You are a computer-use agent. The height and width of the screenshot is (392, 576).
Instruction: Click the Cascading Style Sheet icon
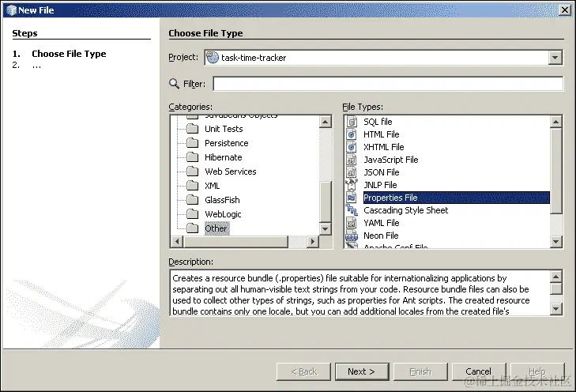click(x=352, y=210)
